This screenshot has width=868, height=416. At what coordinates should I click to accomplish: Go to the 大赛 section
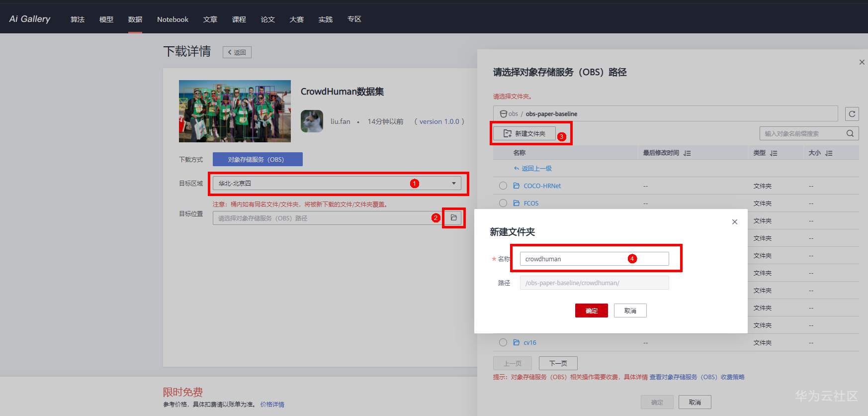297,19
